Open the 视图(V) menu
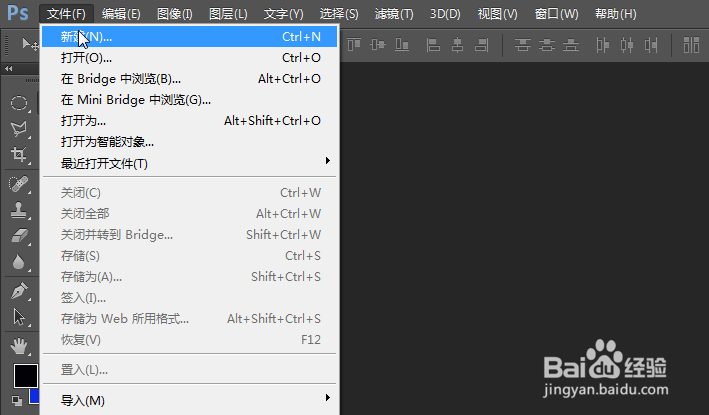The height and width of the screenshot is (415, 709). 497,14
